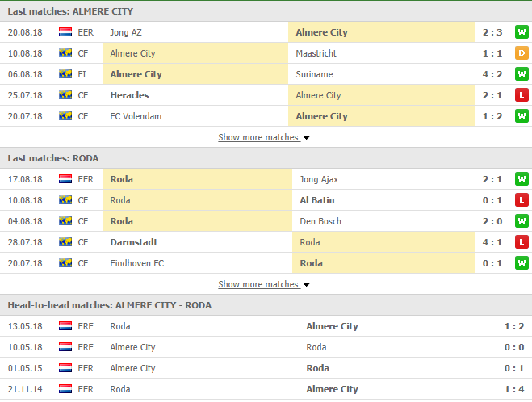Click the green W badge in the Suriname row
Screen dimensions: 532x402
coord(522,74)
